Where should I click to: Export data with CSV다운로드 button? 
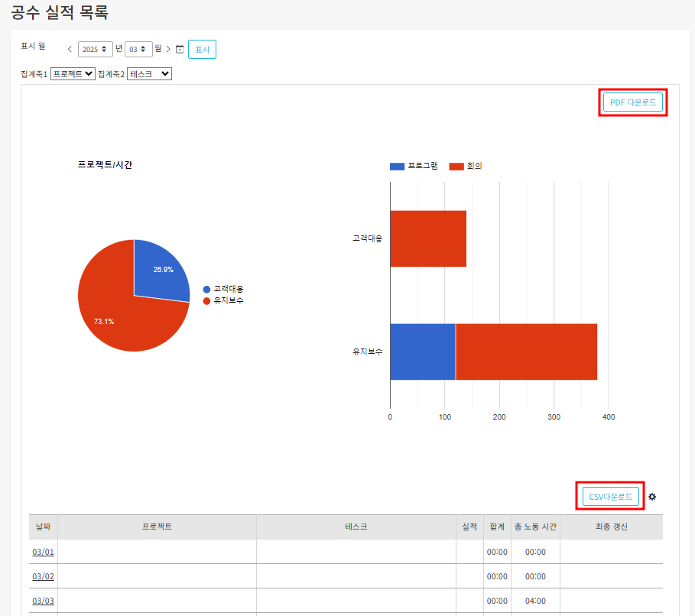[610, 497]
